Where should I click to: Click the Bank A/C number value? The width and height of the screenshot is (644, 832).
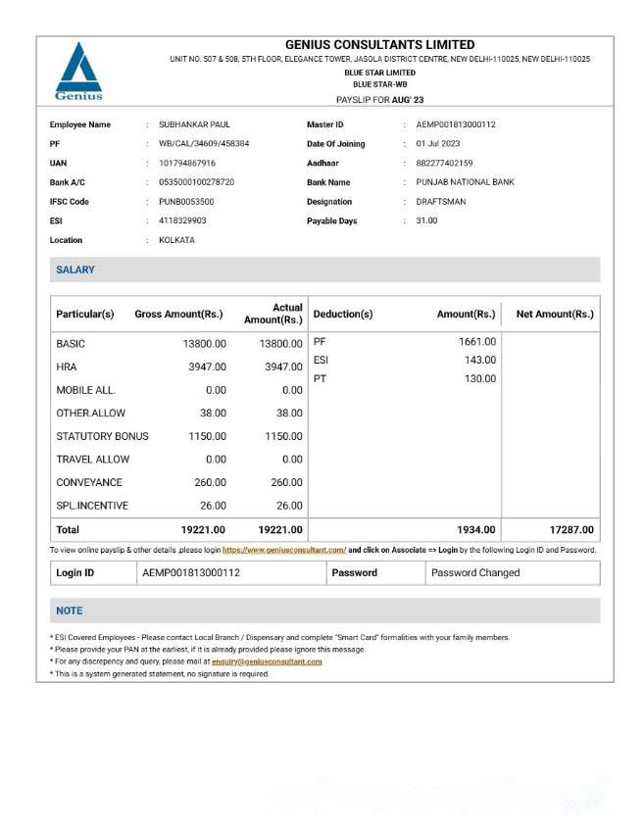point(196,182)
